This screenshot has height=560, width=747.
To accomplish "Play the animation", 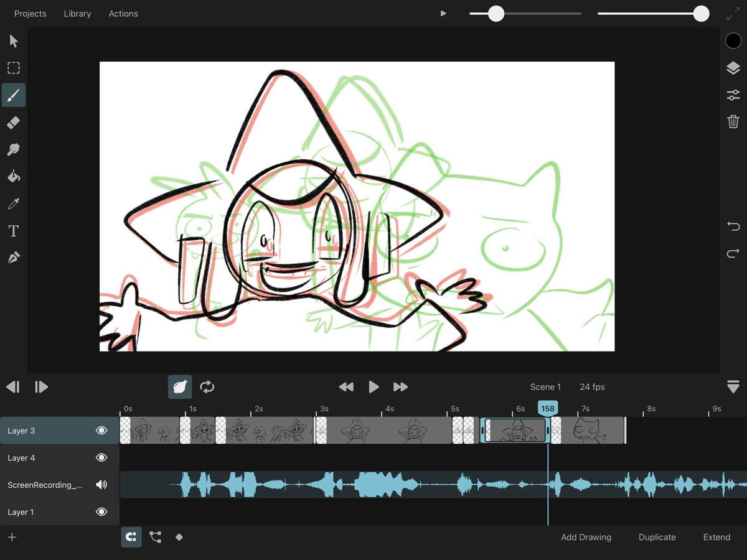I will [374, 387].
